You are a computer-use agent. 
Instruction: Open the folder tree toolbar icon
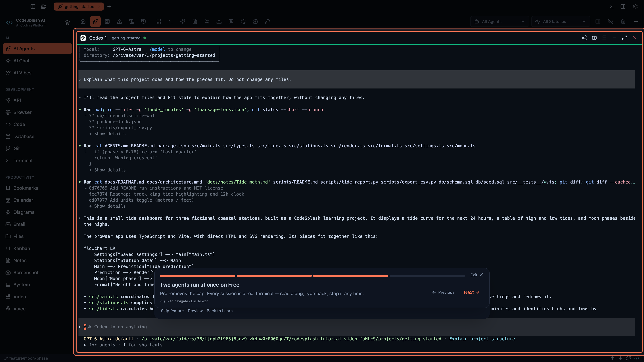click(x=243, y=21)
